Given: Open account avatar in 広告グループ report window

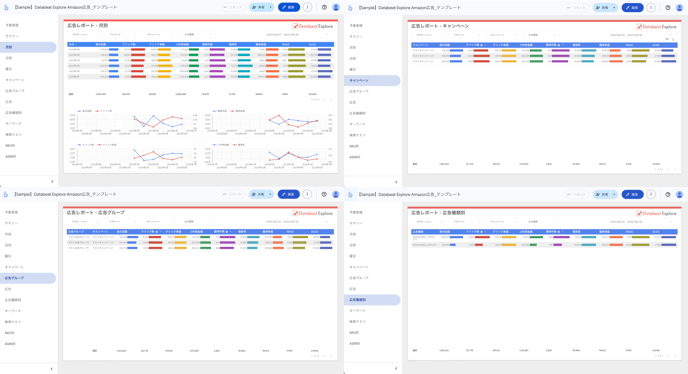Looking at the screenshot, I should pyautogui.click(x=336, y=194).
